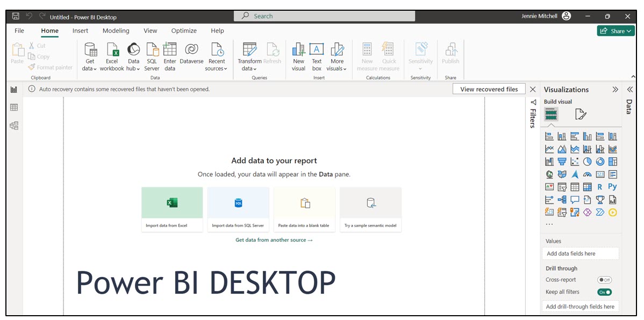Add a funnel chart visual
The image size is (644, 320).
click(562, 162)
